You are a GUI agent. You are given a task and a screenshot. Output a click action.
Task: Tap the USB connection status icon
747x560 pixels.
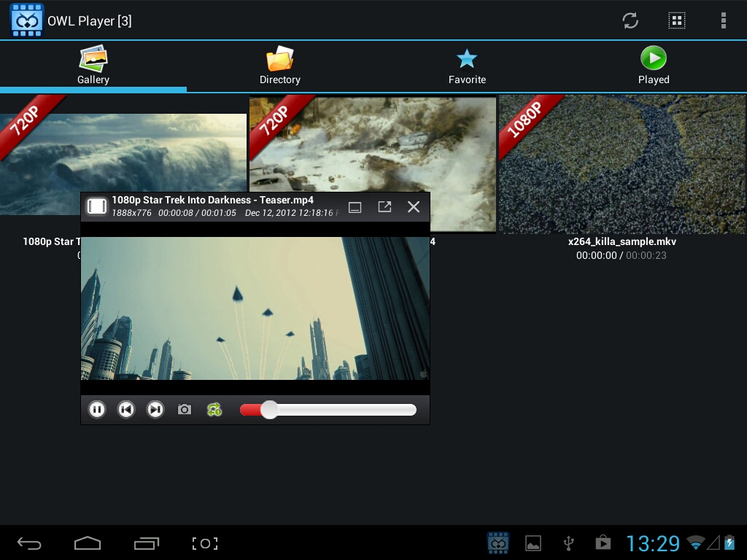pos(568,542)
